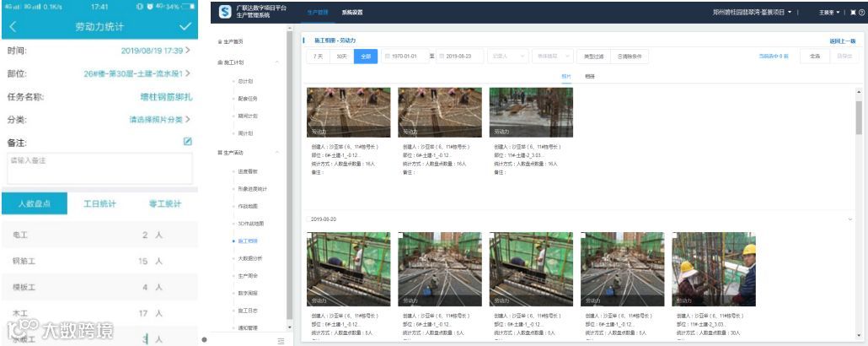This screenshot has height=346, width=868.
Task: Click the 电工 count value 2
Action: point(145,235)
